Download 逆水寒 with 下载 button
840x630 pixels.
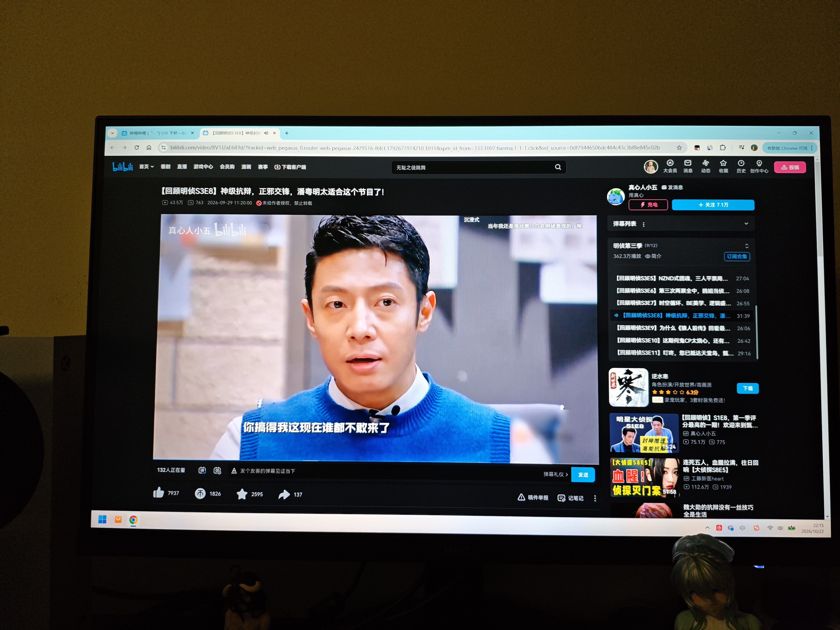(748, 388)
